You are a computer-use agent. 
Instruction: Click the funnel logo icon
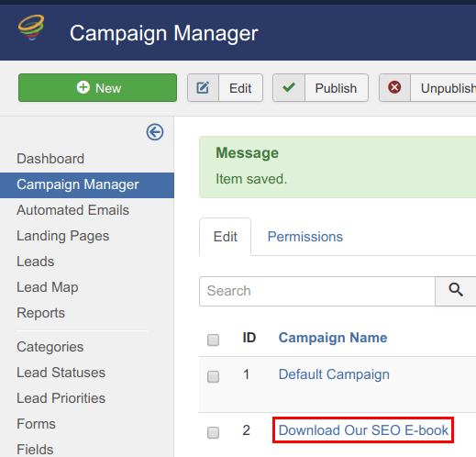pos(31,28)
